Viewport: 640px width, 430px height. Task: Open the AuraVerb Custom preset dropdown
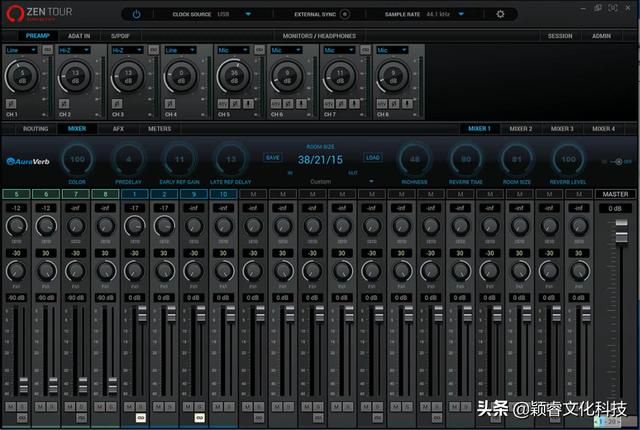[371, 181]
